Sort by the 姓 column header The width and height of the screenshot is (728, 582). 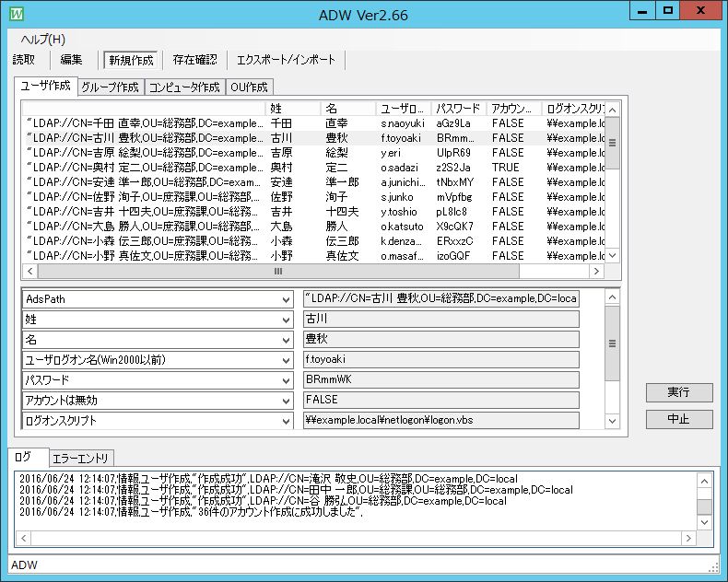pos(293,109)
